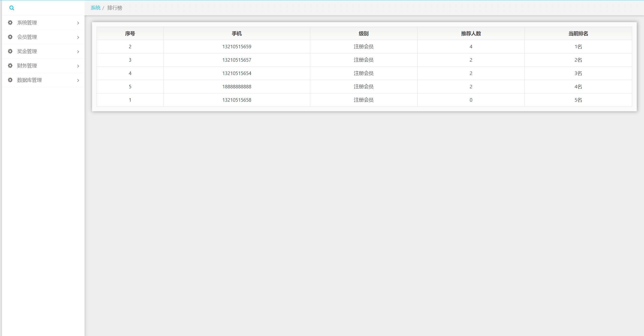Expand the 奖金管理 chevron arrow

[78, 52]
